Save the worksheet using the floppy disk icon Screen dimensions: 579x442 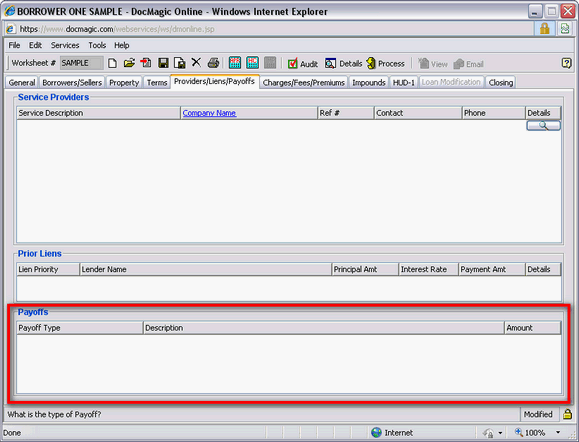pyautogui.click(x=163, y=63)
